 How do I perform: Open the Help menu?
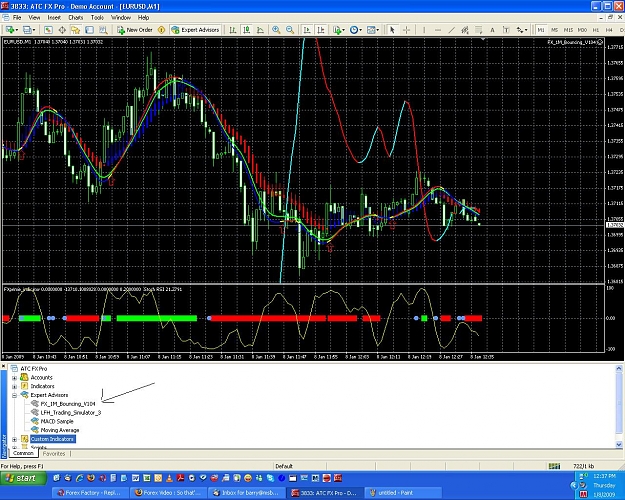pyautogui.click(x=143, y=18)
